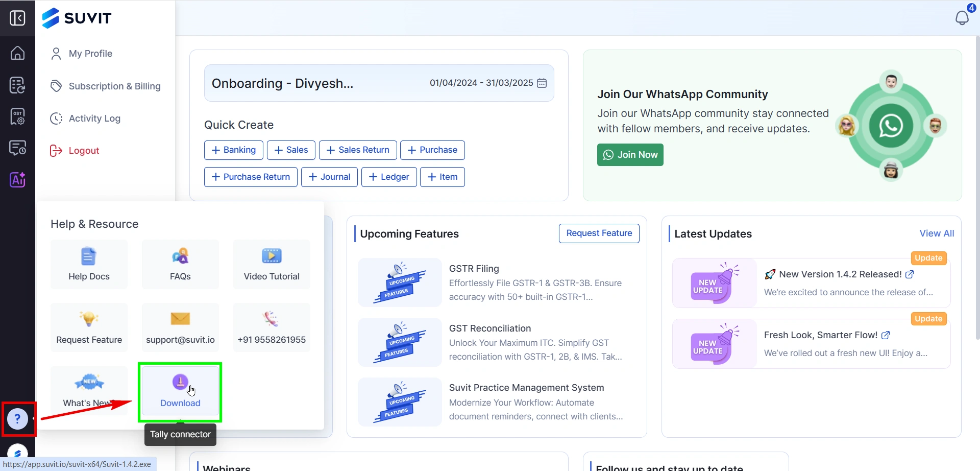The image size is (980, 471).
Task: Click the New Update thumbnail for version 1.4.2
Action: (x=715, y=283)
